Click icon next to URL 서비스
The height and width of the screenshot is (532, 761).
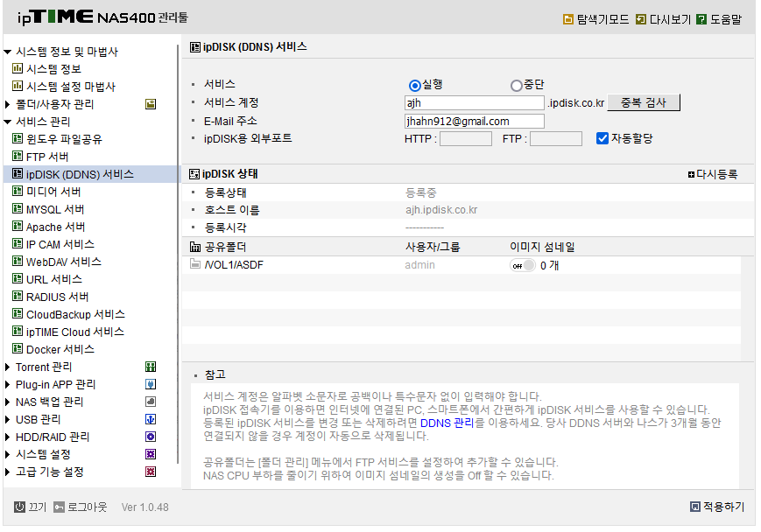pos(18,278)
